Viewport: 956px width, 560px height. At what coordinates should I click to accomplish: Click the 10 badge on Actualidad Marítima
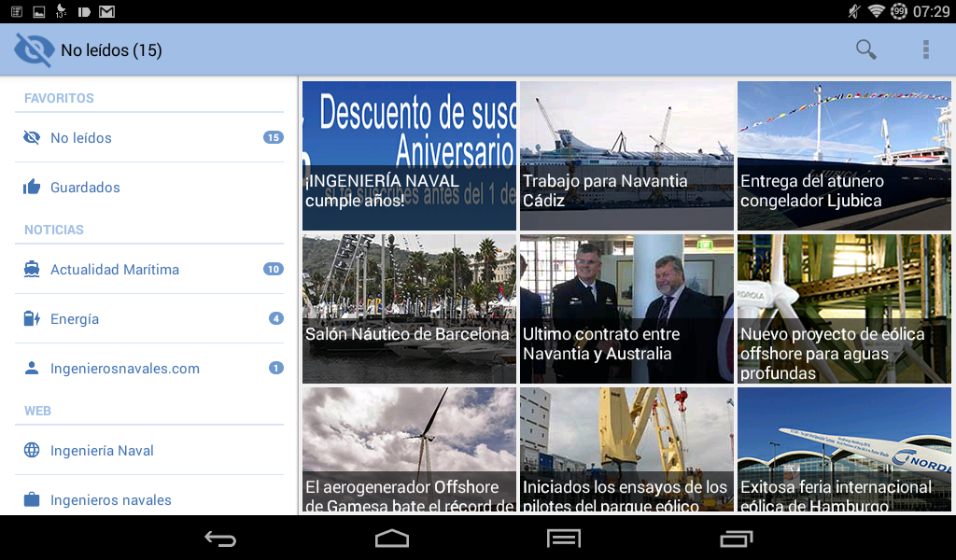point(274,270)
